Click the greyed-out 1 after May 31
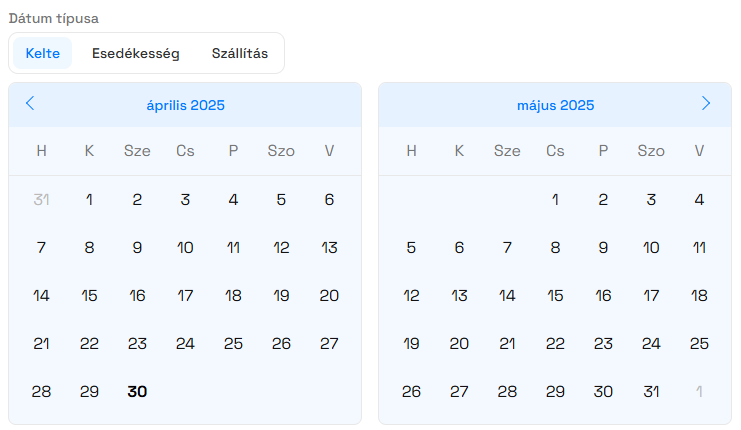 coord(699,391)
